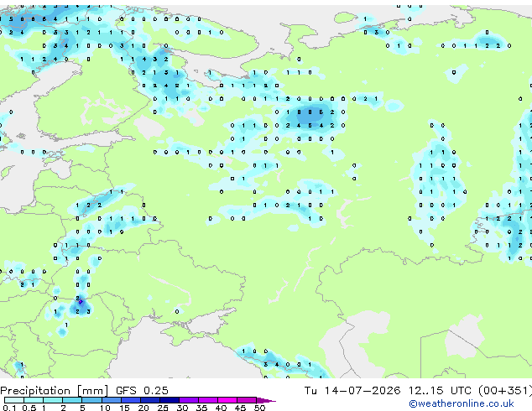Click the "20" legend scale label
532x411 pixels.
143,408
